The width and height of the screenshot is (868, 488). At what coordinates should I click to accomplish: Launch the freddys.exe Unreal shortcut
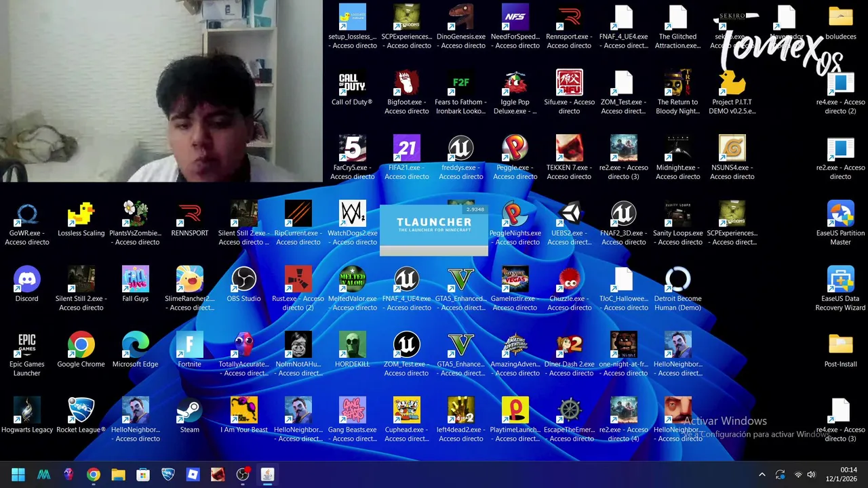click(x=461, y=158)
